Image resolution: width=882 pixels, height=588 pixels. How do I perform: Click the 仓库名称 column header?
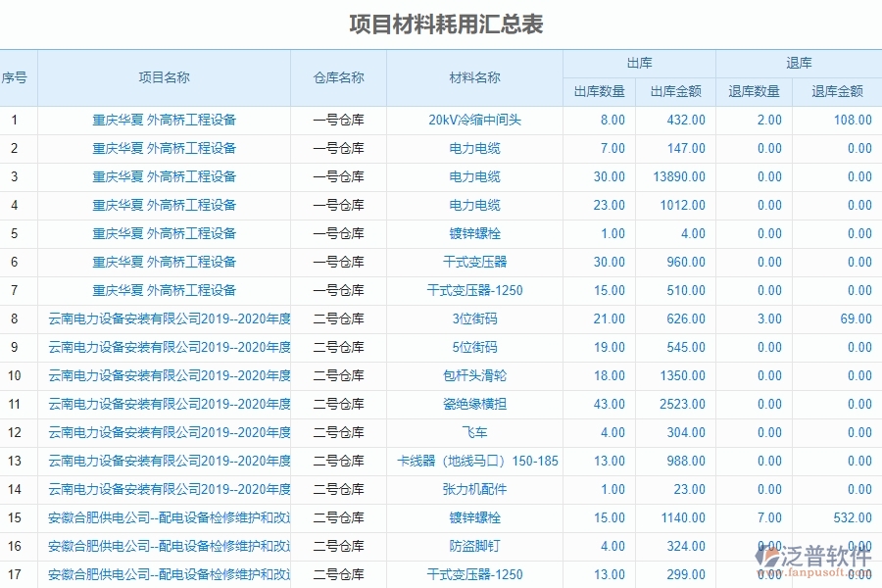tap(338, 75)
